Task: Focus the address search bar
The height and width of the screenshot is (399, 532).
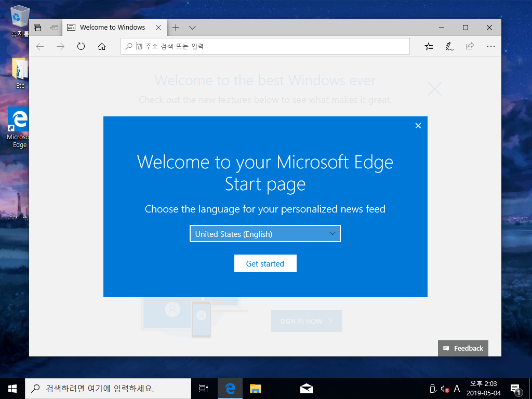Action: 265,46
